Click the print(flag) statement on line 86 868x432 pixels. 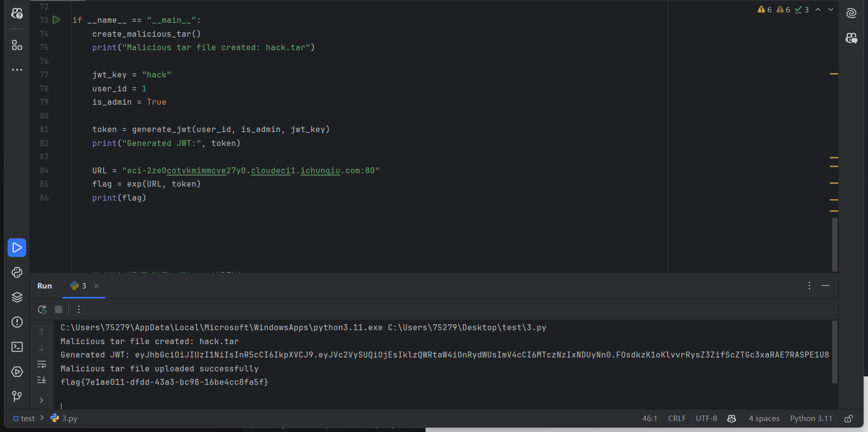coord(119,198)
